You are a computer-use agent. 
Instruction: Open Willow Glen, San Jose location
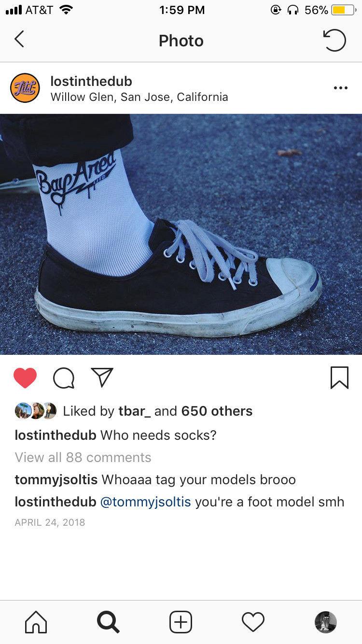(x=139, y=97)
